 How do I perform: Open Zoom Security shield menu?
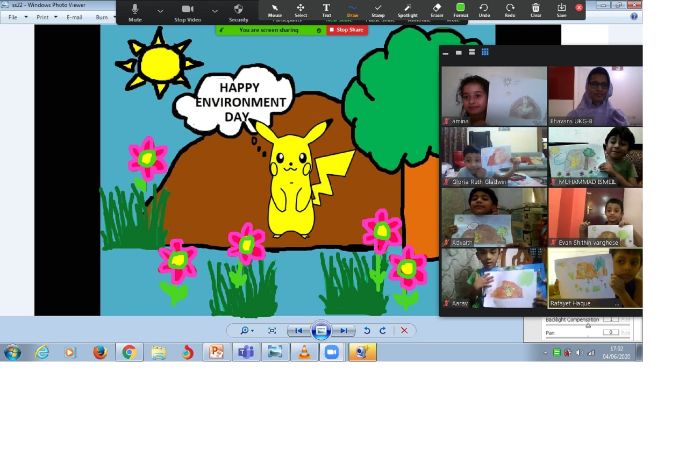tap(238, 12)
